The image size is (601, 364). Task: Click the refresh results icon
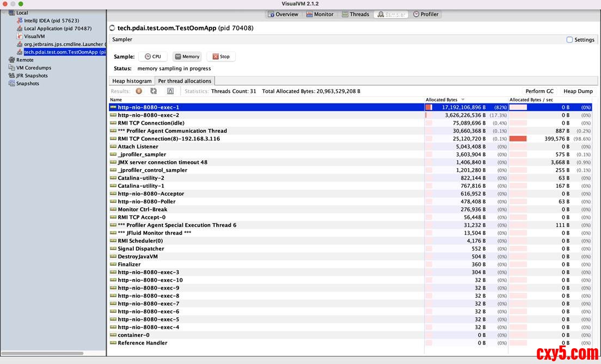coord(154,91)
